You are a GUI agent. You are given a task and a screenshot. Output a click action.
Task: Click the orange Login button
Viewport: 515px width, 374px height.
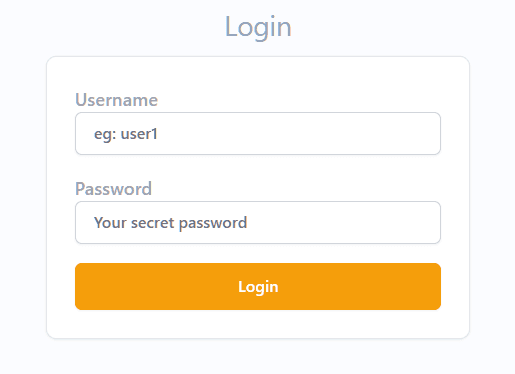tap(258, 286)
